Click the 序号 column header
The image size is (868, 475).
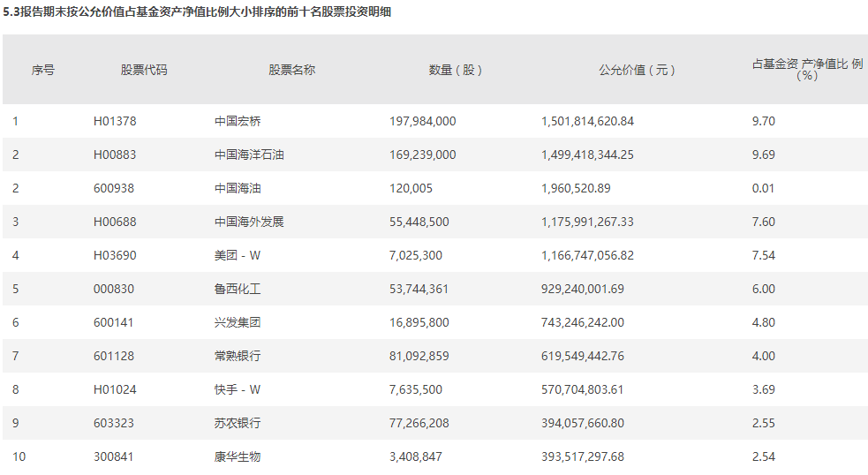42,70
